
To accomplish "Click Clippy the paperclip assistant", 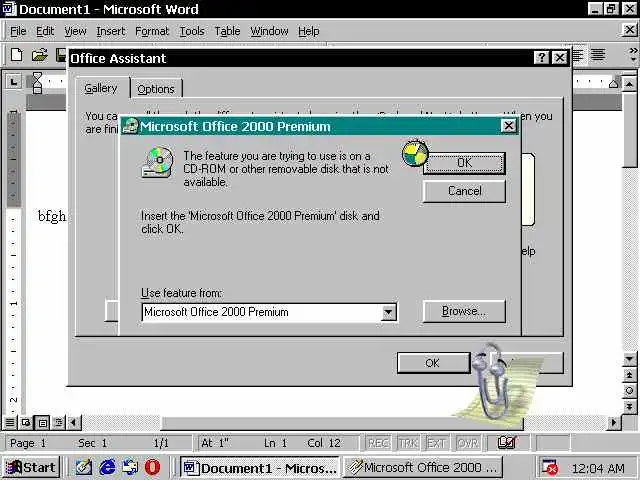I will 493,384.
